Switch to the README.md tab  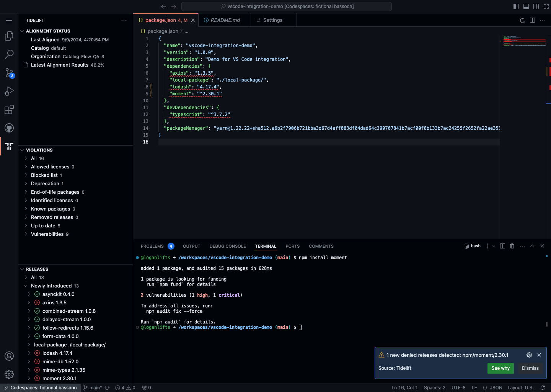pos(224,20)
